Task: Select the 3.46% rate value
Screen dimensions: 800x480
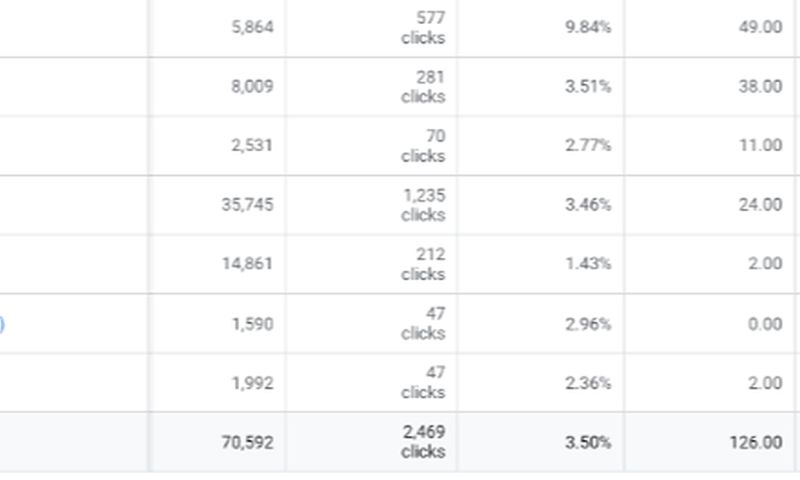Action: tap(587, 204)
